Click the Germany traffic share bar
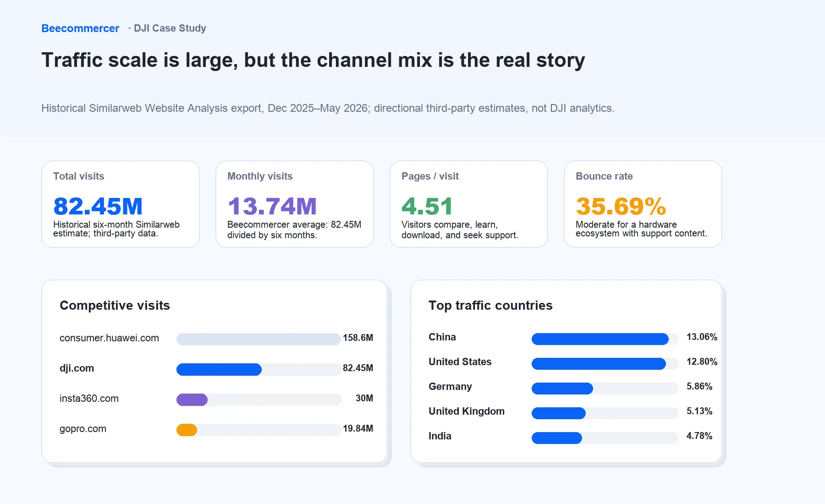825x504 pixels. [562, 389]
